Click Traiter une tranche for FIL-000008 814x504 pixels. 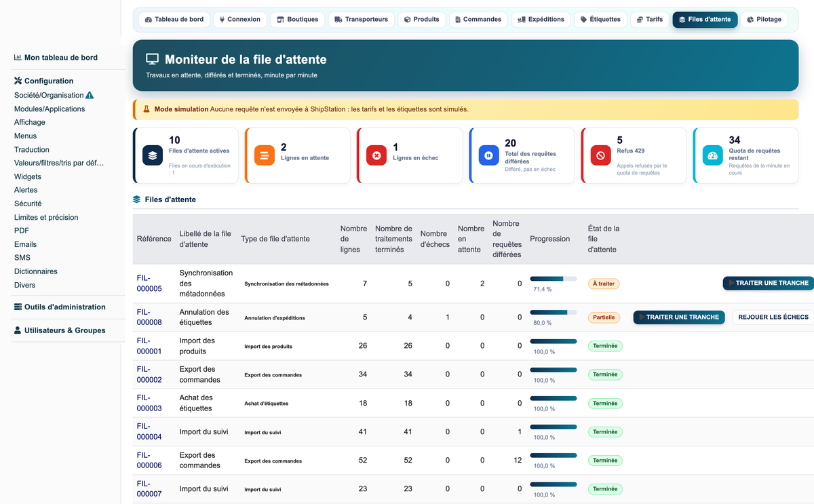[679, 317]
